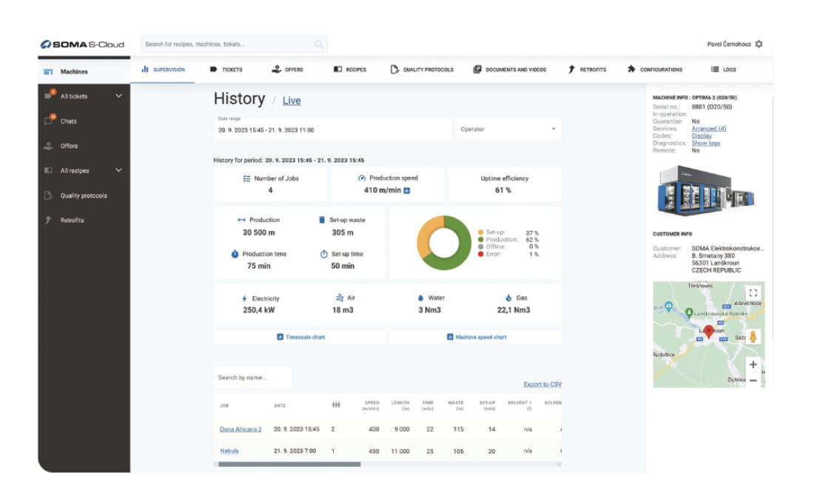Click the Date range field

[332, 130]
